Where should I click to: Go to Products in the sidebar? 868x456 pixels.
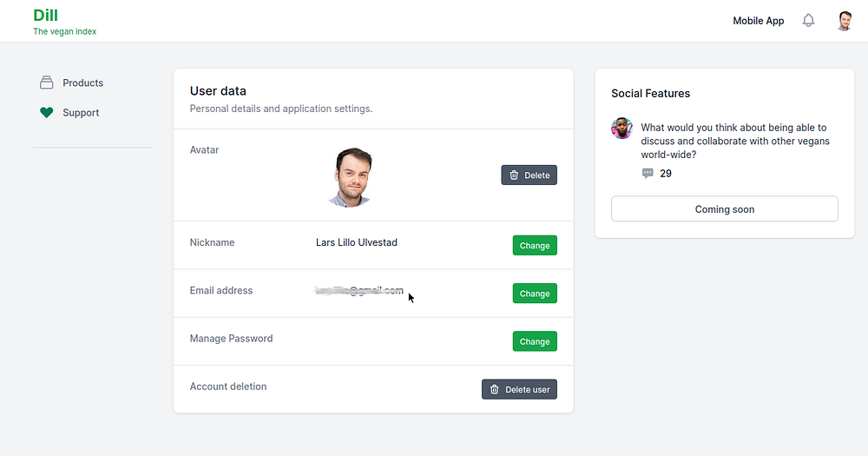tap(82, 83)
